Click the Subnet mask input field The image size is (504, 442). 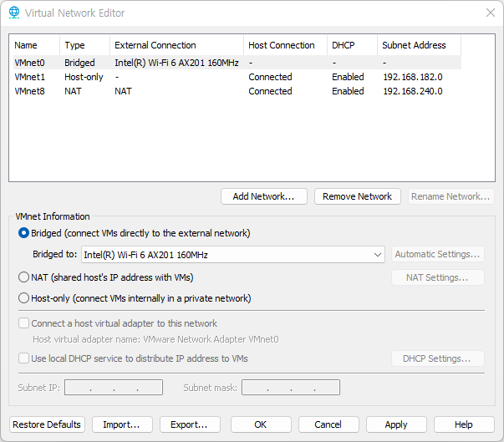coord(291,388)
